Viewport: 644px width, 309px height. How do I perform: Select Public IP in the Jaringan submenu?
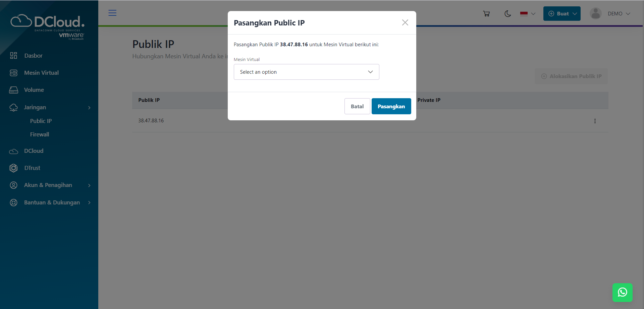pyautogui.click(x=41, y=121)
